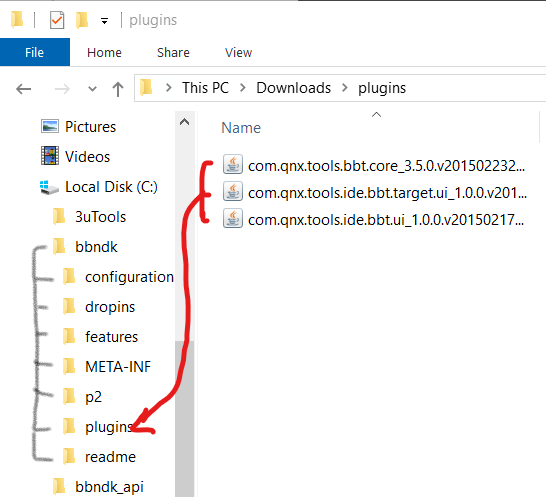The height and width of the screenshot is (497, 546).
Task: Click the features folder icon
Action: pos(69,336)
